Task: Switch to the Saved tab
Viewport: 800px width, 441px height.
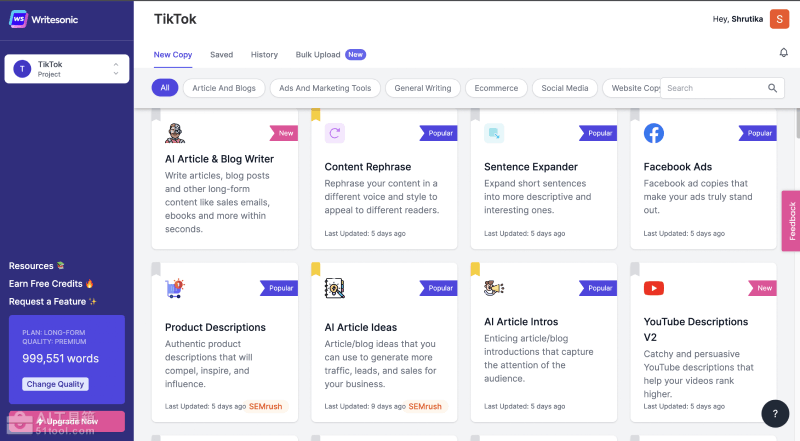Action: (221, 54)
